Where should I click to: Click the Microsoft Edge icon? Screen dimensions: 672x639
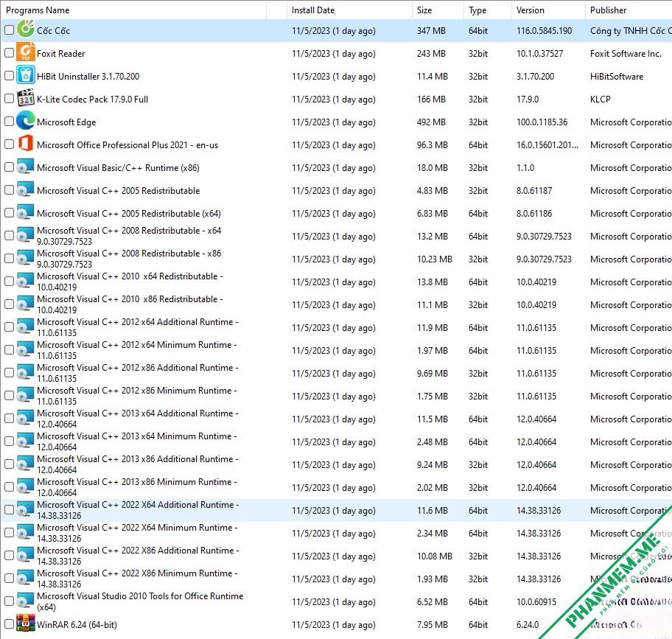coord(26,121)
